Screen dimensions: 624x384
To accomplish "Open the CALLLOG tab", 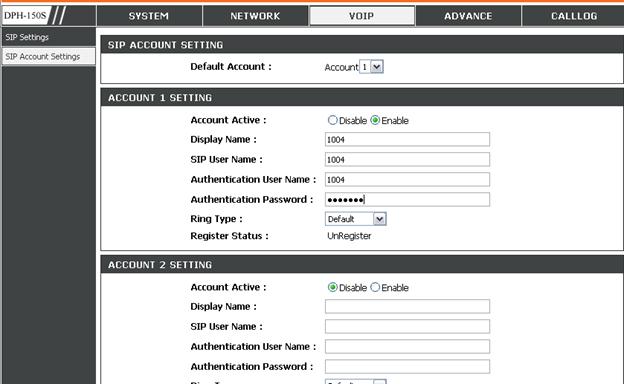I will tap(573, 16).
